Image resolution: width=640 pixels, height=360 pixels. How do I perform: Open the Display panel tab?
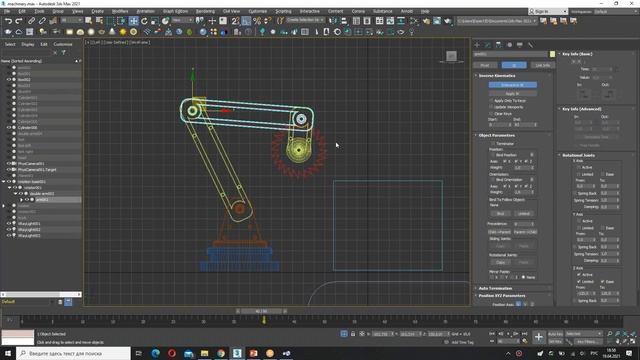coord(520,45)
